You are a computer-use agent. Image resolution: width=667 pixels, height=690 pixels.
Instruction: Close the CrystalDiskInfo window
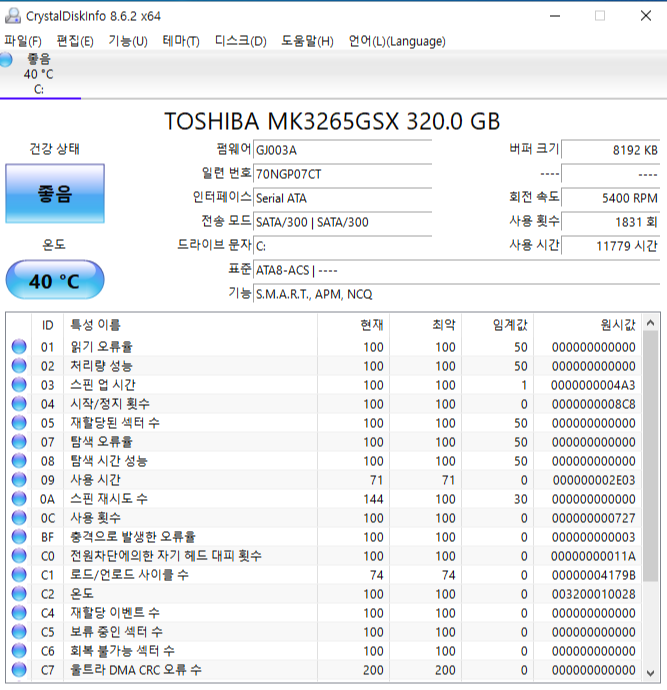[645, 16]
